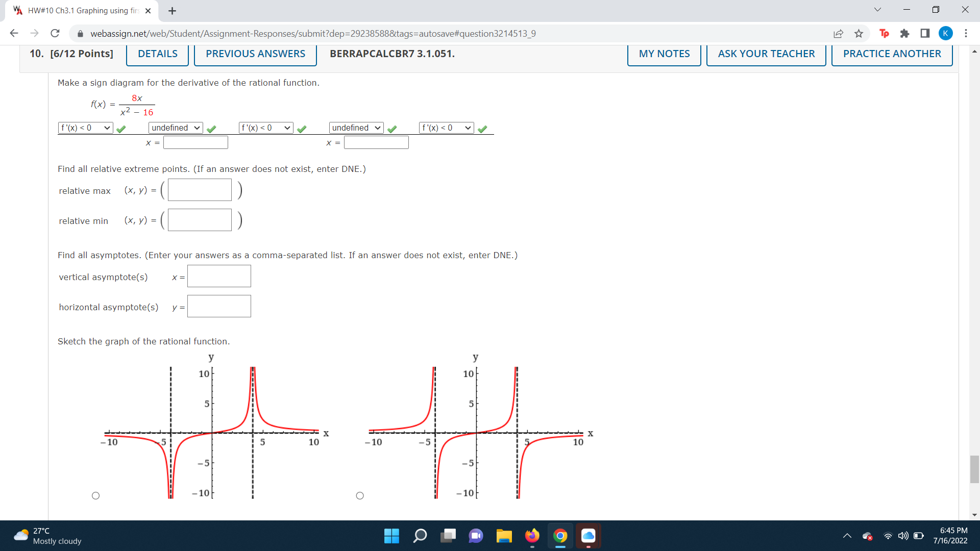Launch Firefox from the taskbar

[x=532, y=536]
